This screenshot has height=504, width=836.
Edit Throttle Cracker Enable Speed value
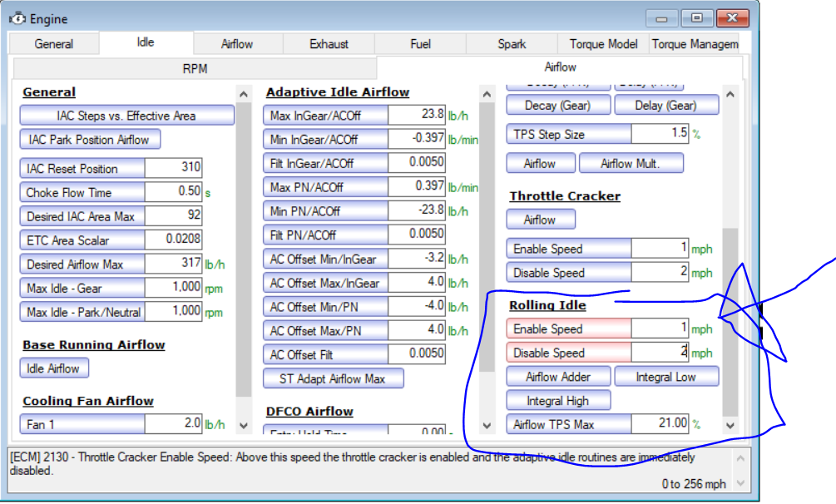click(660, 248)
